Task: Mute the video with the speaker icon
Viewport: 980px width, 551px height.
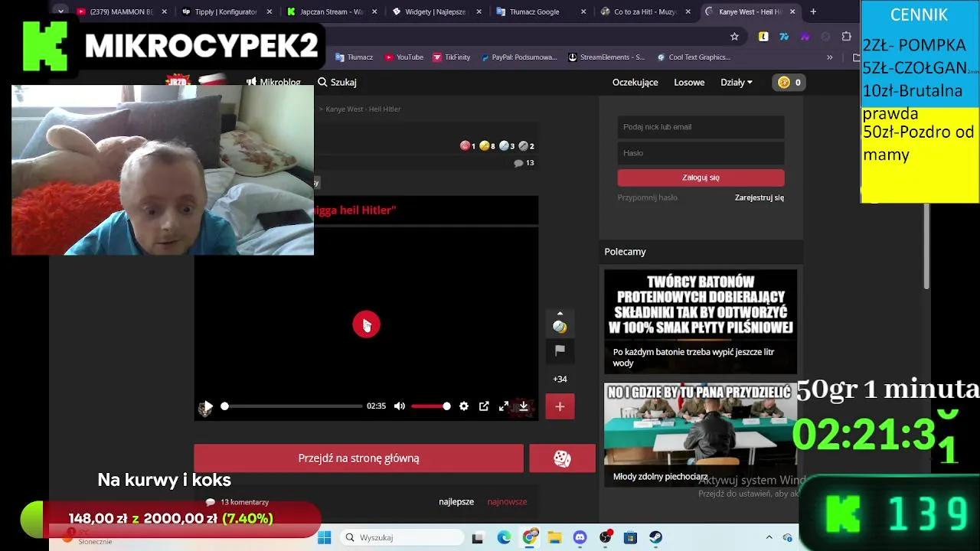Action: [x=400, y=406]
